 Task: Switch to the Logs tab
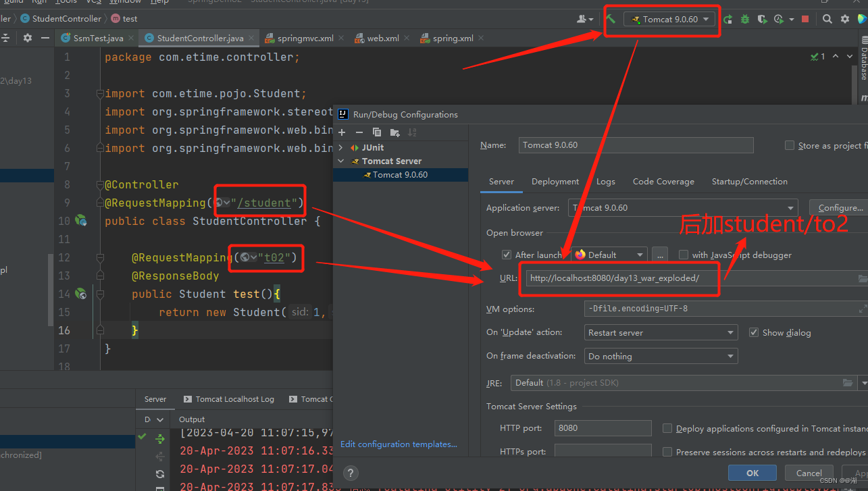606,182
